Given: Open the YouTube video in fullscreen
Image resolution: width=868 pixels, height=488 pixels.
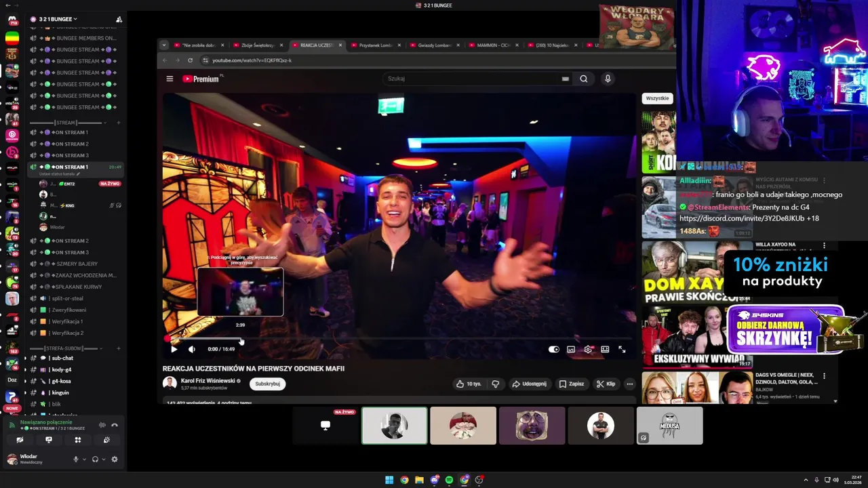Looking at the screenshot, I should coord(622,349).
